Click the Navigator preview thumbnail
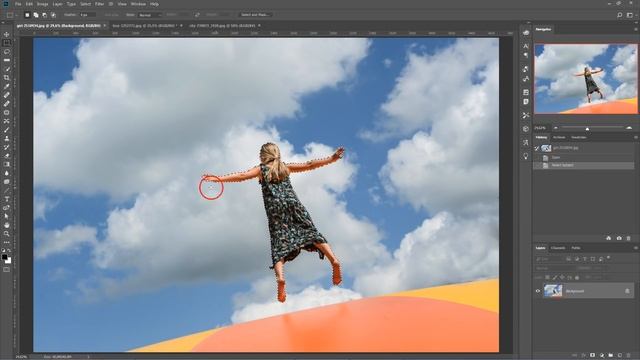Screen dimensions: 640x360 point(586,79)
